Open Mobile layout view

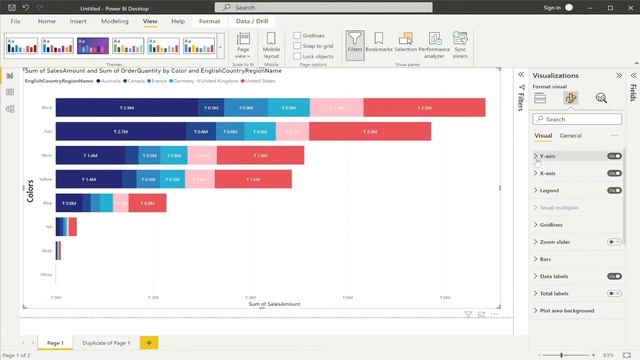point(271,45)
